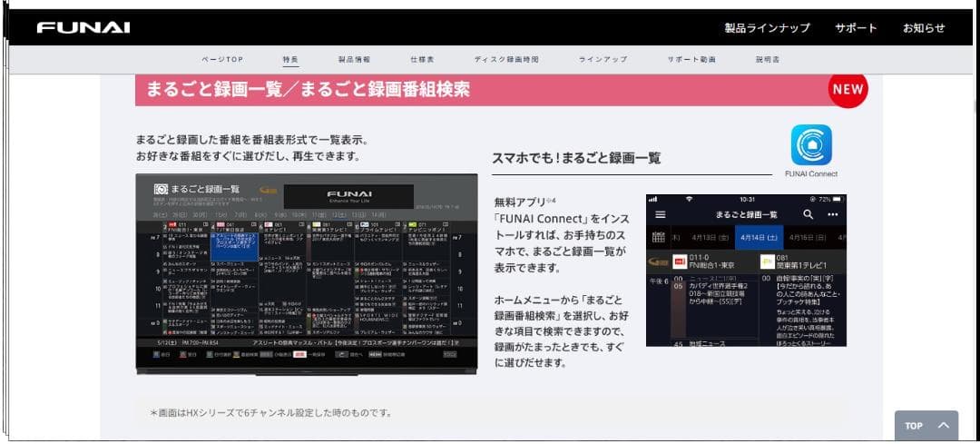Select the highlighted 4月14日 (土) date tab

(x=759, y=238)
